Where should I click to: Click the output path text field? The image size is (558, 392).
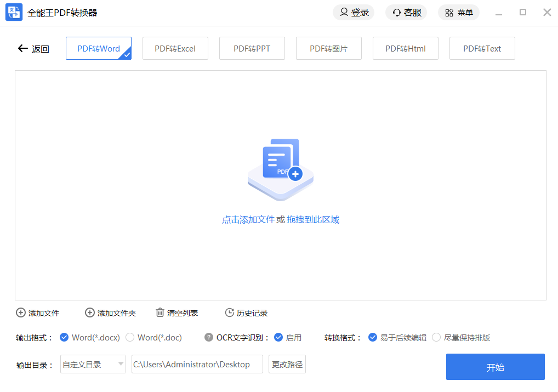click(197, 364)
